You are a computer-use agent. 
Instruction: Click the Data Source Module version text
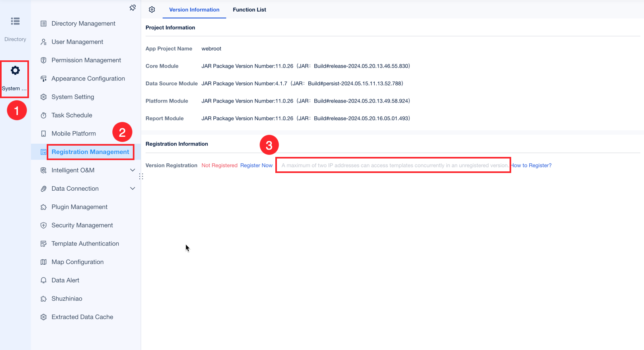pos(302,84)
